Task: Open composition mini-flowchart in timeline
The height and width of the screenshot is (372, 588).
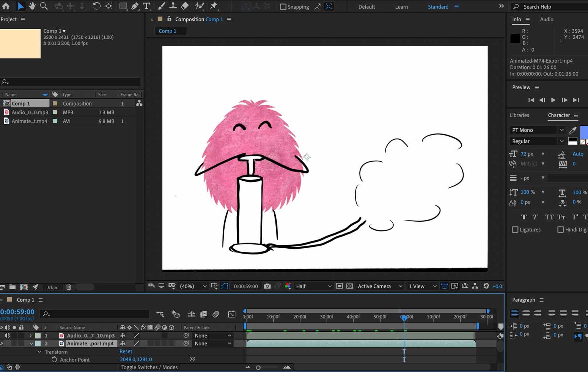Action: pyautogui.click(x=160, y=314)
